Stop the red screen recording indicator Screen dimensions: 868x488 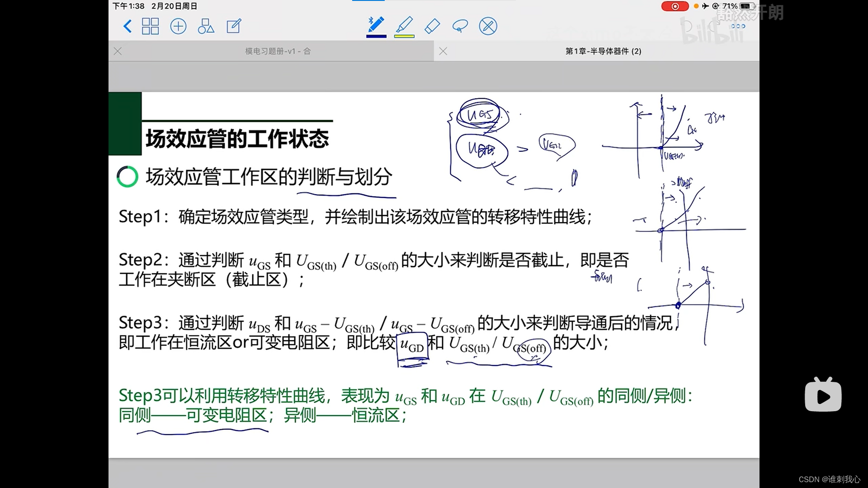coord(675,6)
